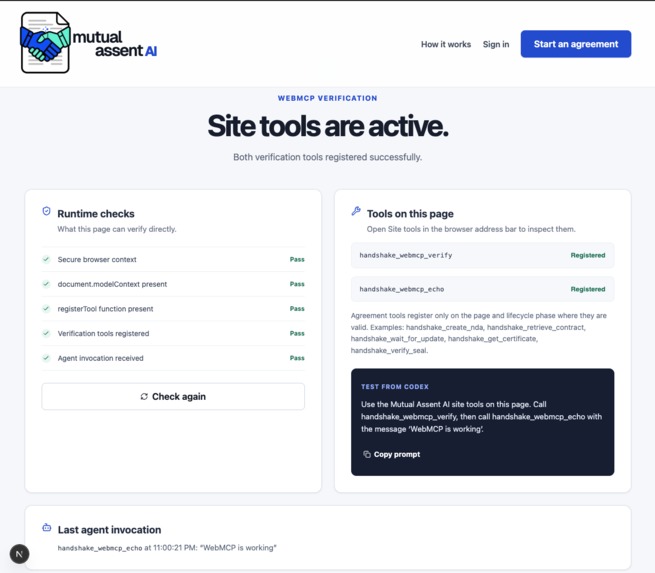Click the Site tools are active headline
This screenshot has height=573, width=655.
click(328, 126)
